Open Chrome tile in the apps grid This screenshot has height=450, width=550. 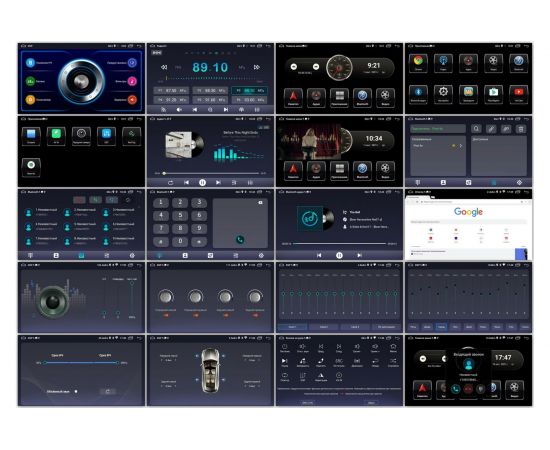point(418,63)
